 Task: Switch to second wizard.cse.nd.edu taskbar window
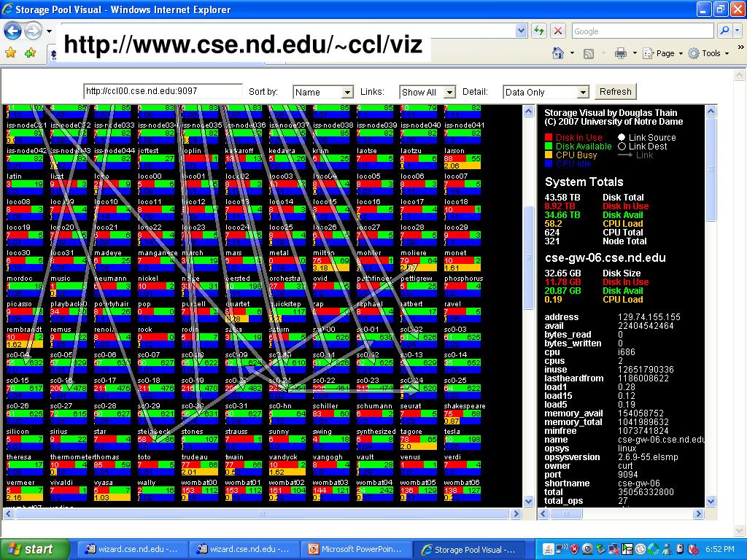point(244,549)
